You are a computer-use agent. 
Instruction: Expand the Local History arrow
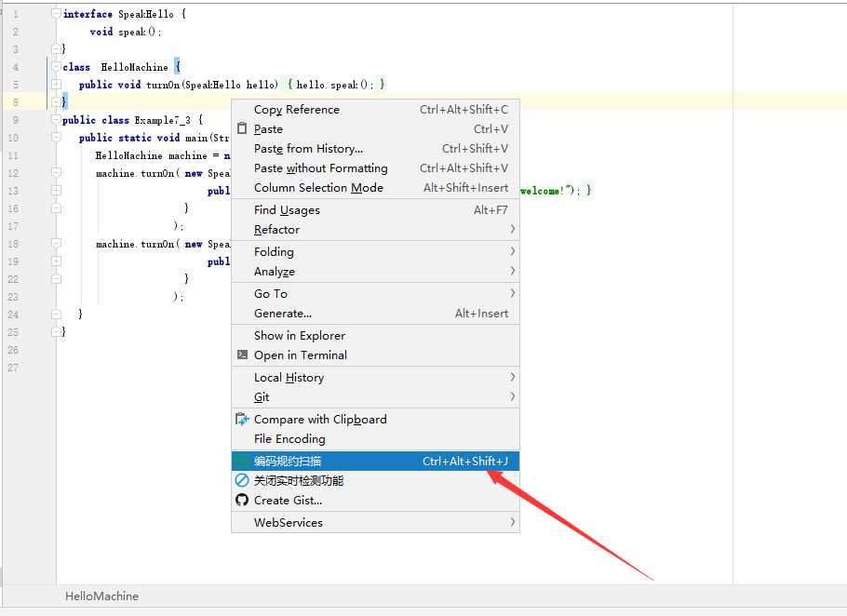(512, 377)
